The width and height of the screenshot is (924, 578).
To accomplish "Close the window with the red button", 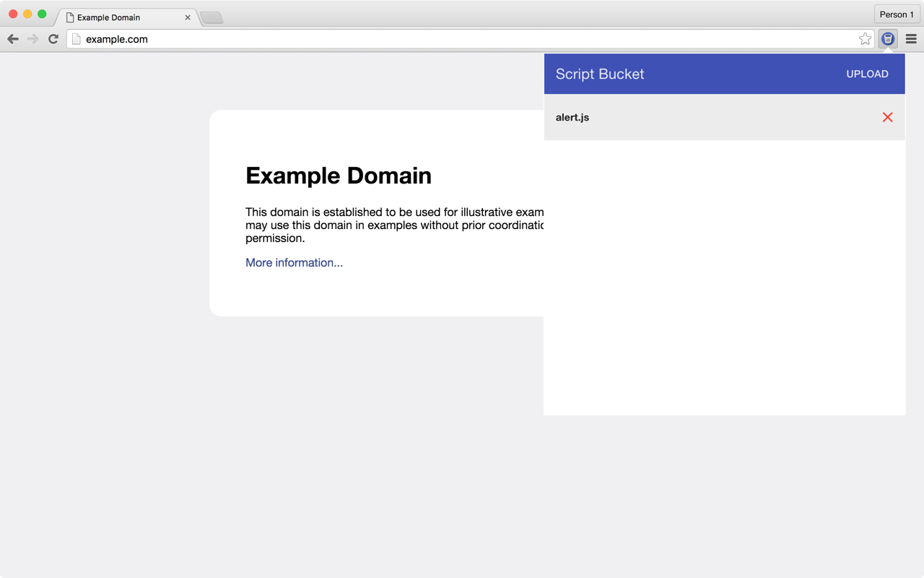I will point(13,14).
